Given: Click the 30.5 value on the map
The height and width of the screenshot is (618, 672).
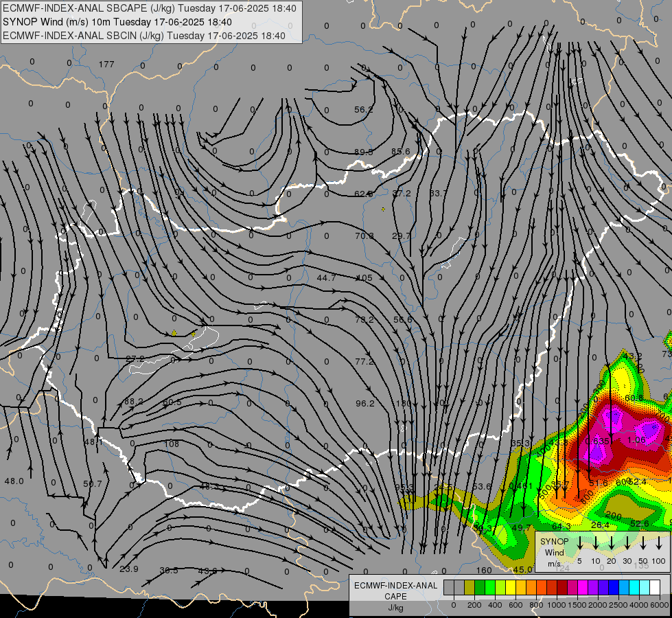Looking at the screenshot, I should 169,571.
